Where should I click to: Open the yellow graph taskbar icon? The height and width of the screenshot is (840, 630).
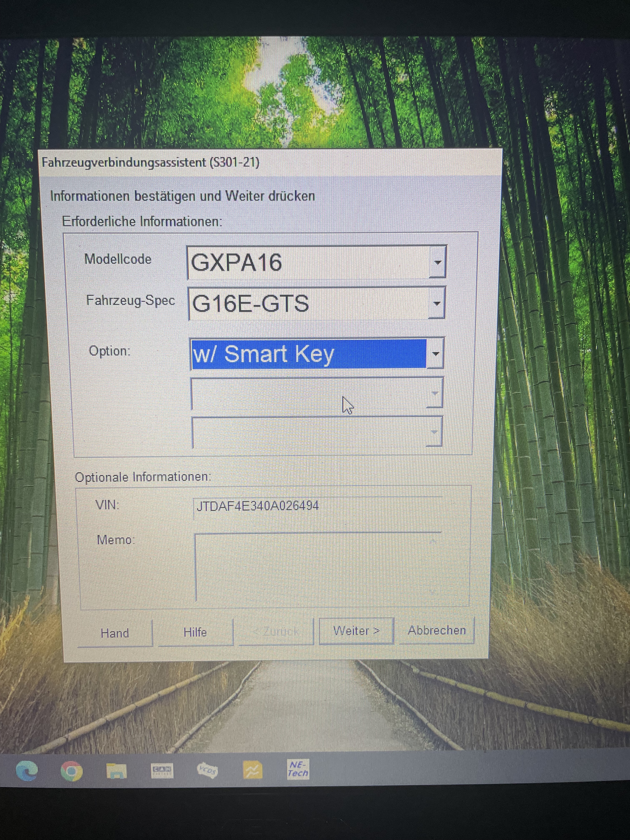coord(252,770)
